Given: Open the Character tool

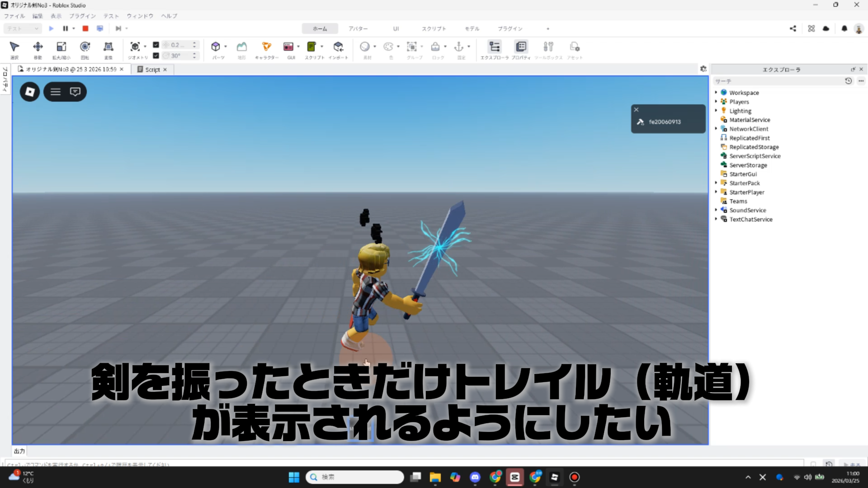Looking at the screenshot, I should 266,47.
